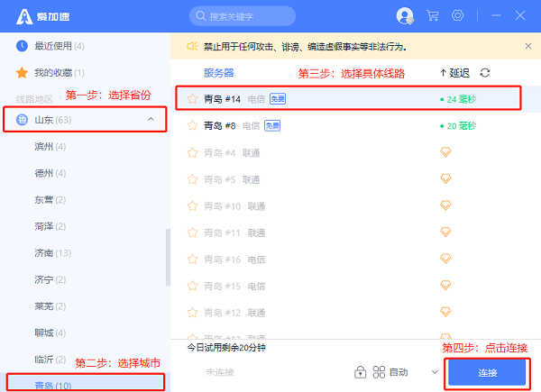Select server row 青岛 #8 电信
This screenshot has width=541, height=392.
coord(355,125)
